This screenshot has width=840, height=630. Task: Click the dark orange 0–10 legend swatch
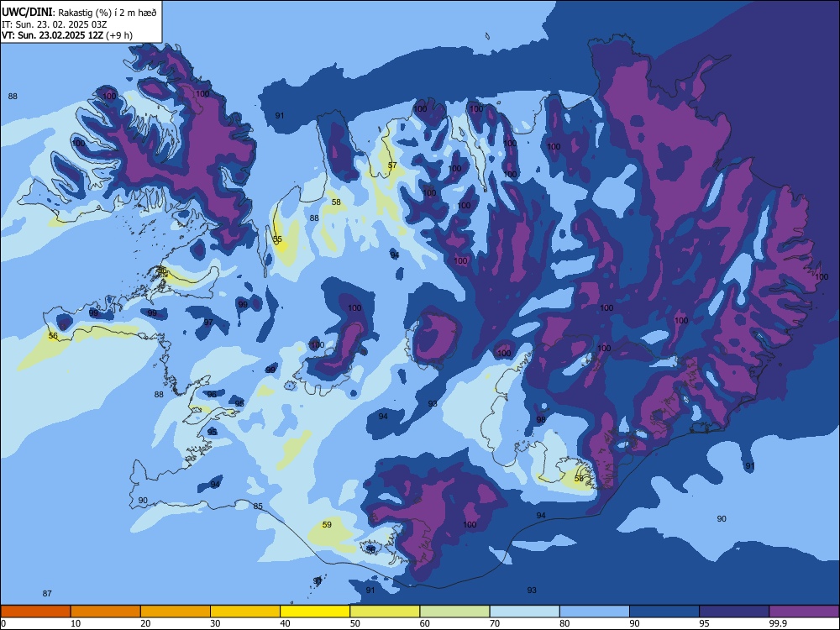point(36,612)
